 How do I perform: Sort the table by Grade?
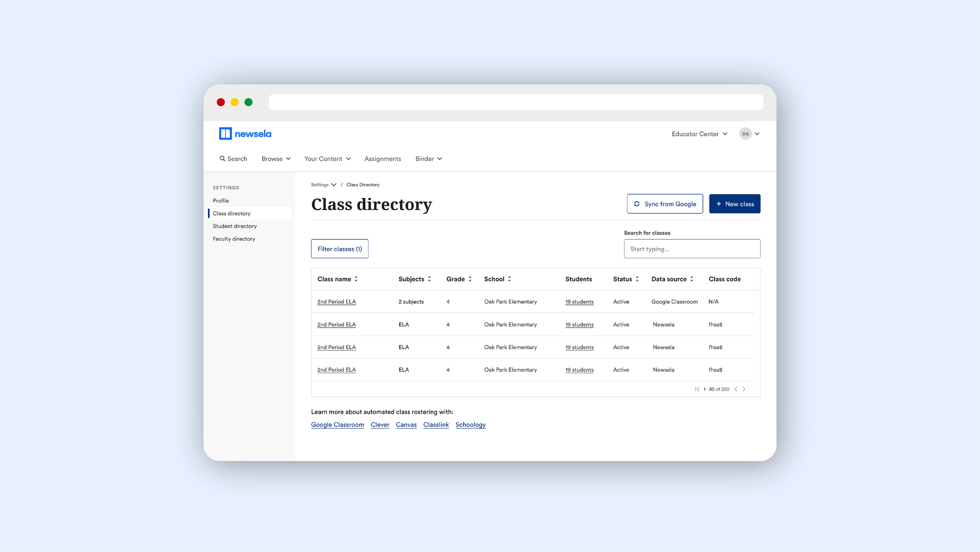(470, 279)
